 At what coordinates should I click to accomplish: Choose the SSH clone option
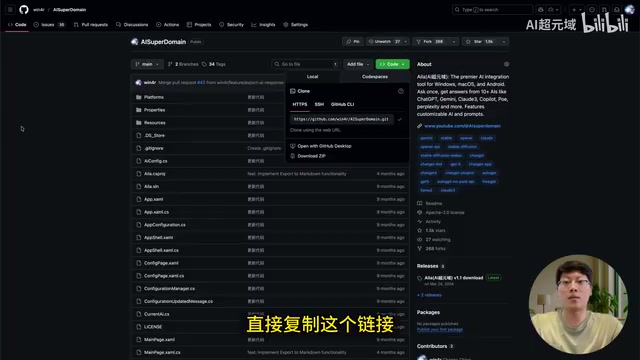pyautogui.click(x=319, y=104)
